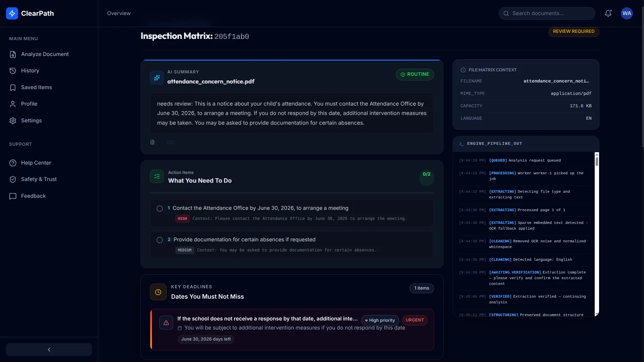Click the ClearPath lightning logo icon
This screenshot has width=644, height=362.
(x=12, y=13)
